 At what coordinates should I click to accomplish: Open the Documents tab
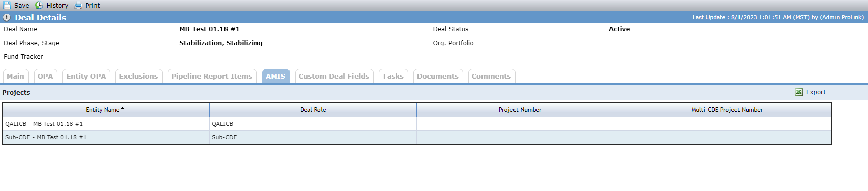coord(438,76)
